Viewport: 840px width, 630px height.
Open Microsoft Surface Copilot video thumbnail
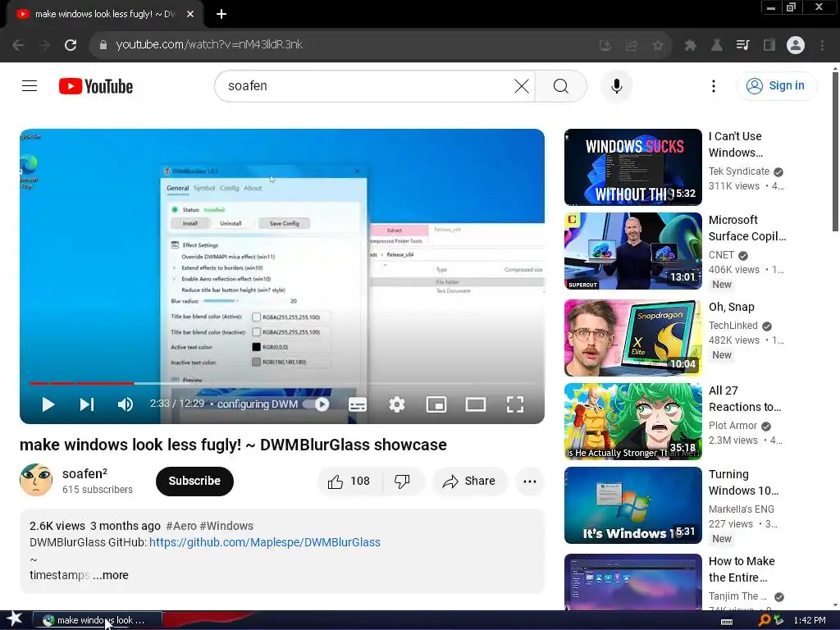point(633,251)
